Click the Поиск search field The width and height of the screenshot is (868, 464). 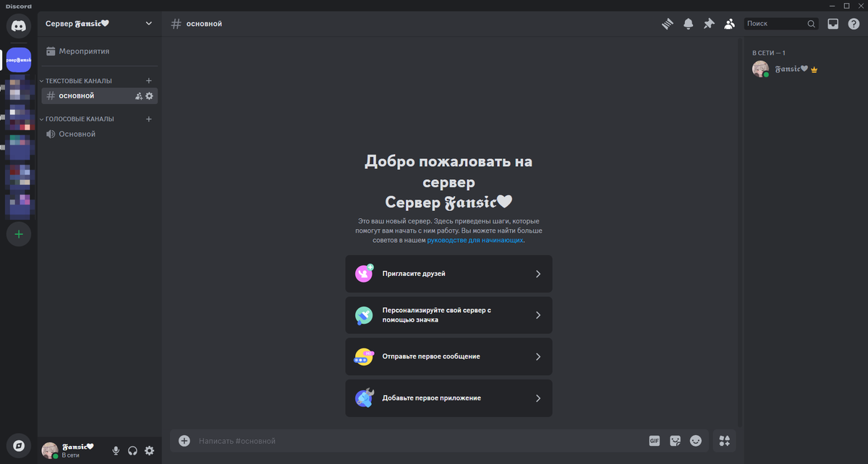click(781, 24)
